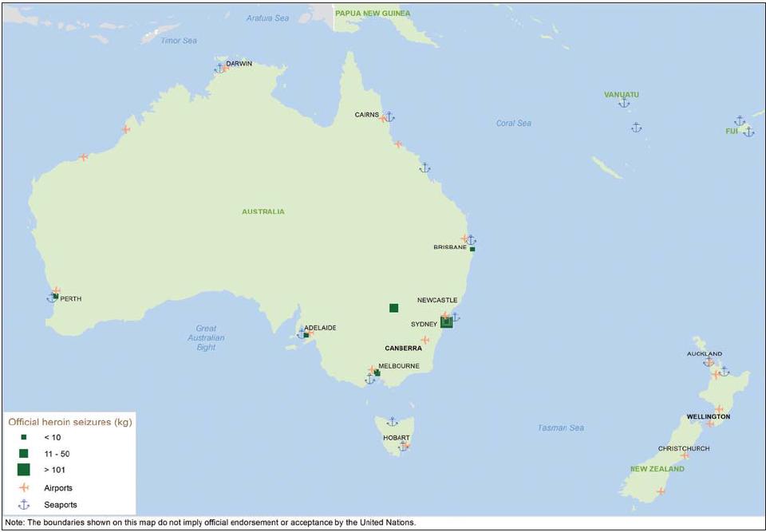766x532 pixels.
Task: Click the Seaports anchor symbol in the legend
Action: point(24,504)
